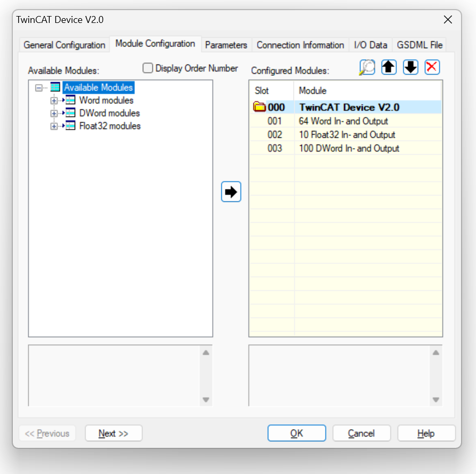Click down arrow of right description scrollbar
This screenshot has height=474, width=476.
[436, 400]
